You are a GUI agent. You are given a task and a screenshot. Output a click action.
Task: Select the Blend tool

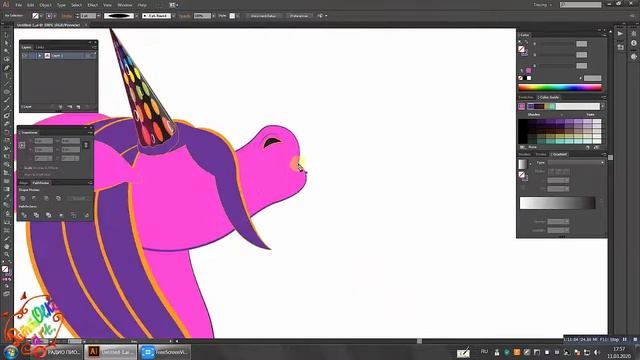(6, 205)
